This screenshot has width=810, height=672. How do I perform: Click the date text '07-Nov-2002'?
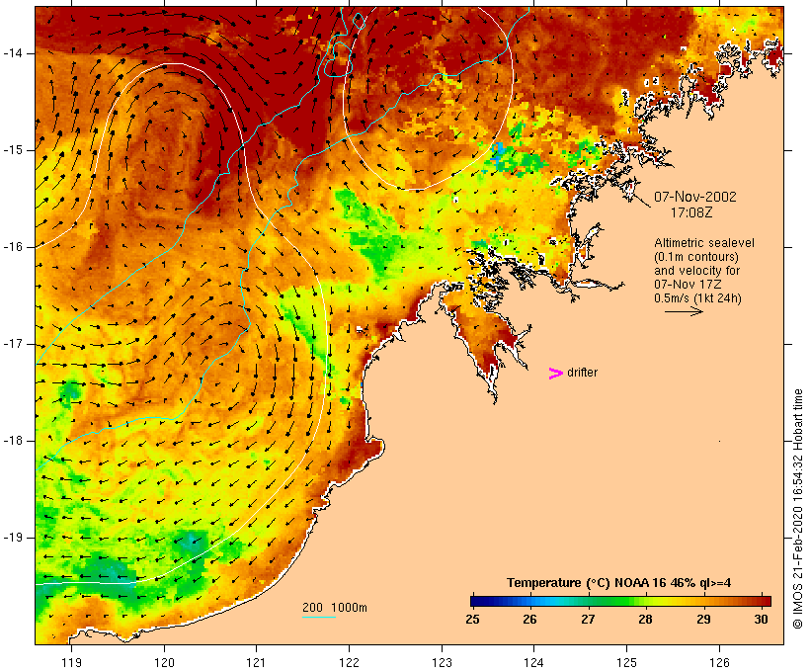coord(695,197)
